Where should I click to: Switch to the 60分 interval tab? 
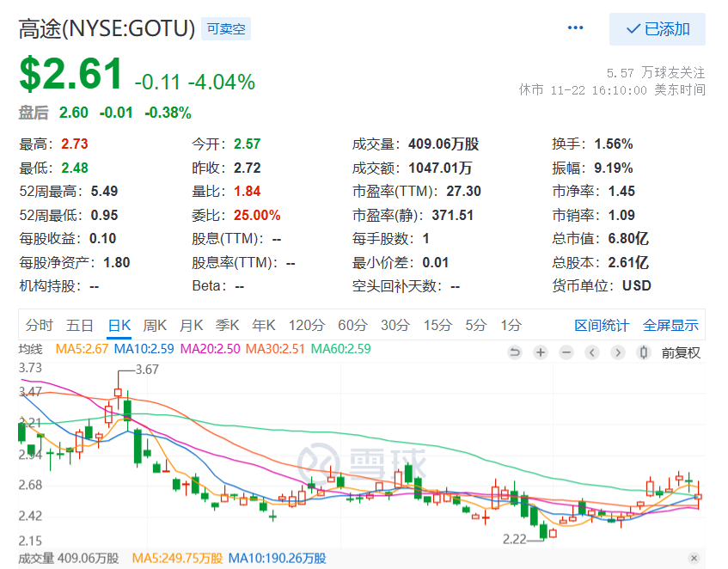[352, 325]
